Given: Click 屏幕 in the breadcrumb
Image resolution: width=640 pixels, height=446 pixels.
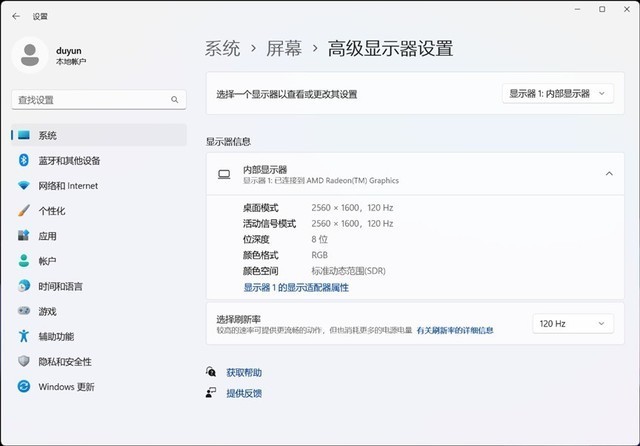Looking at the screenshot, I should [284, 49].
